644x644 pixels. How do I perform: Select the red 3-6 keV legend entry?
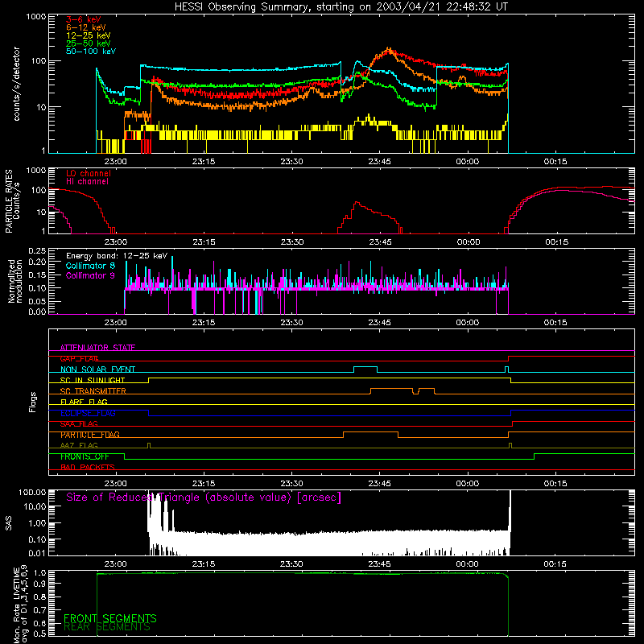click(x=83, y=19)
